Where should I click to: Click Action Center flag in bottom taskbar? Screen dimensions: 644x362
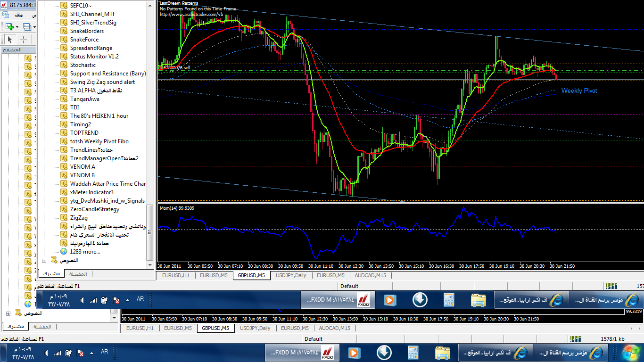[80, 353]
